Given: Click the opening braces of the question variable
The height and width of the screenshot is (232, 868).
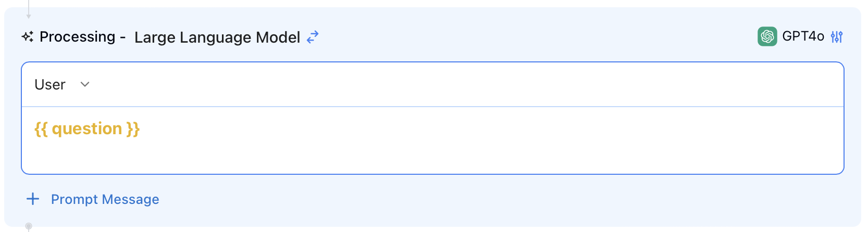Looking at the screenshot, I should pyautogui.click(x=41, y=128).
